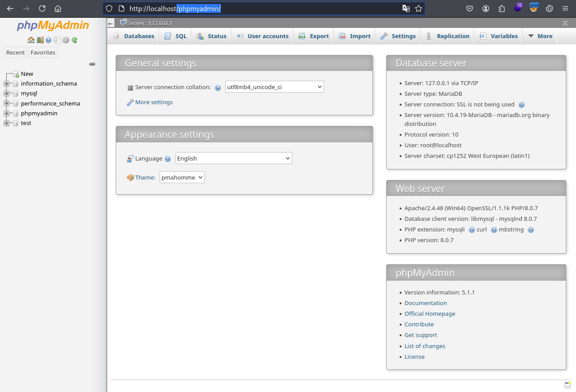Screen dimensions: 576x392
Task: Open the Firefox Pocket save icon
Action: tap(470, 8)
